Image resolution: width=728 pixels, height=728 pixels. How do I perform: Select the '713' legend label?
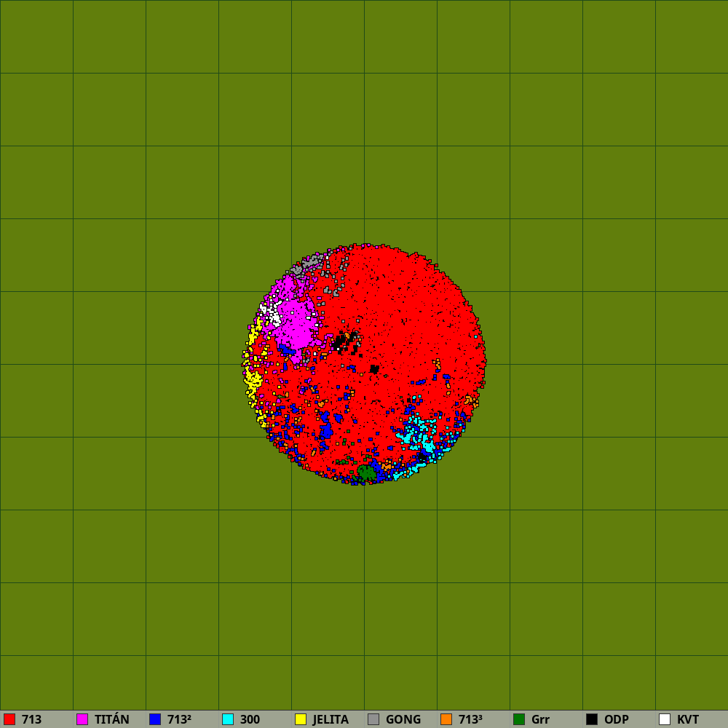coord(31,719)
